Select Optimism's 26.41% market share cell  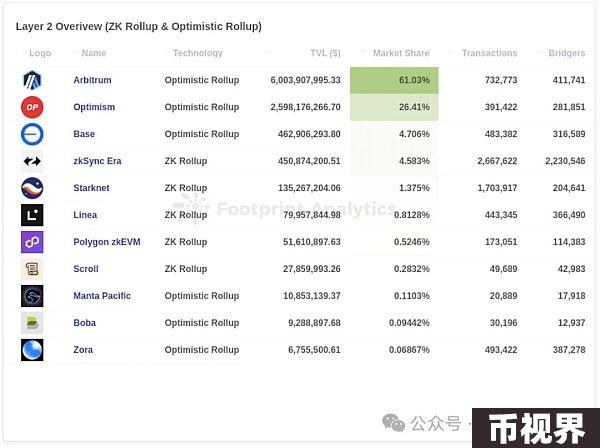[x=394, y=107]
